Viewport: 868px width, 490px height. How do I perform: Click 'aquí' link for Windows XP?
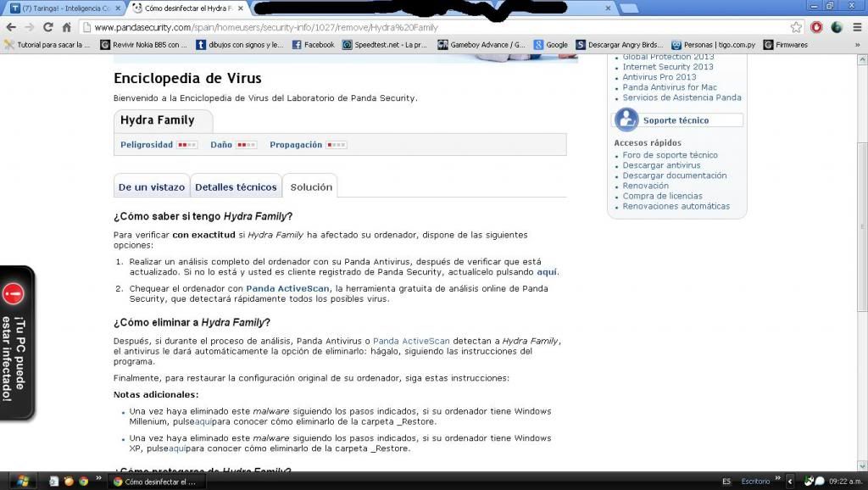177,448
